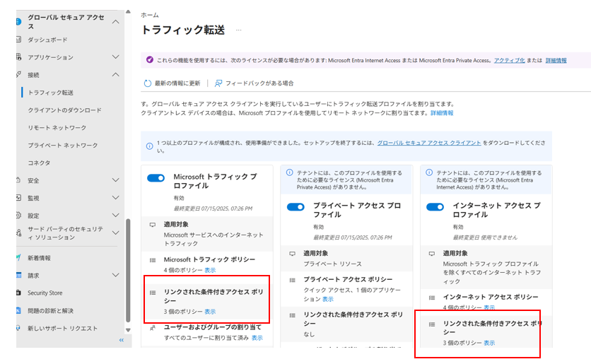Click the 新着情報 icon in the sidebar
Viewport: 591px width, 364px height.
(19, 258)
